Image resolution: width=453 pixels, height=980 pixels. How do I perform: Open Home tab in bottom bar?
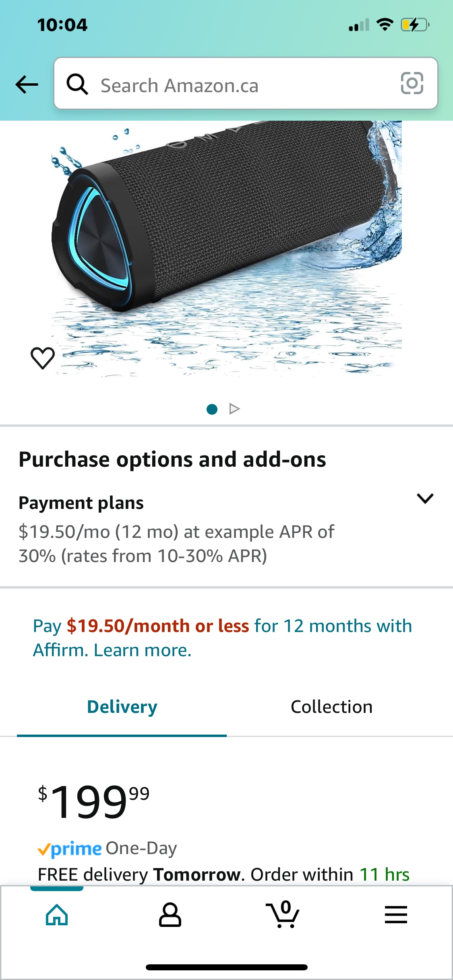point(57,914)
